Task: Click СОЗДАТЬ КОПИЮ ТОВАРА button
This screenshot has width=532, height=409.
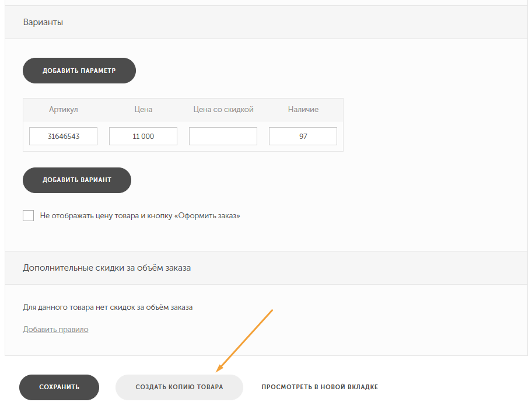Action: (x=179, y=387)
